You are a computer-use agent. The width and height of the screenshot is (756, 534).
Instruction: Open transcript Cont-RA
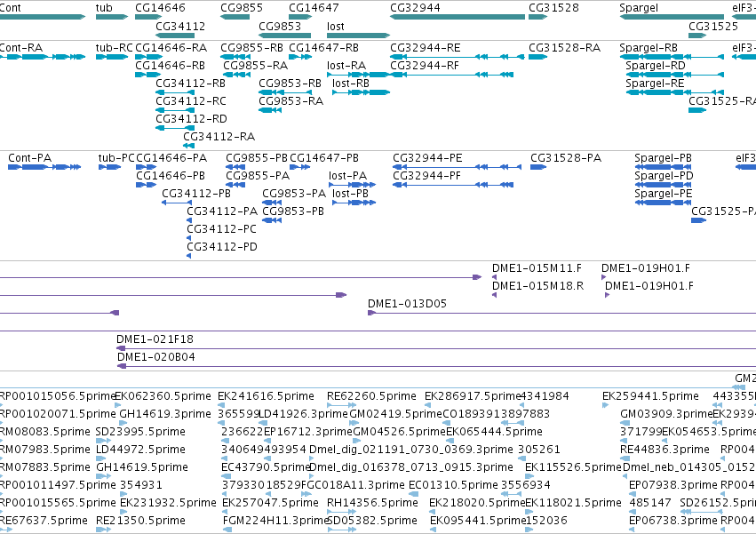point(43,57)
